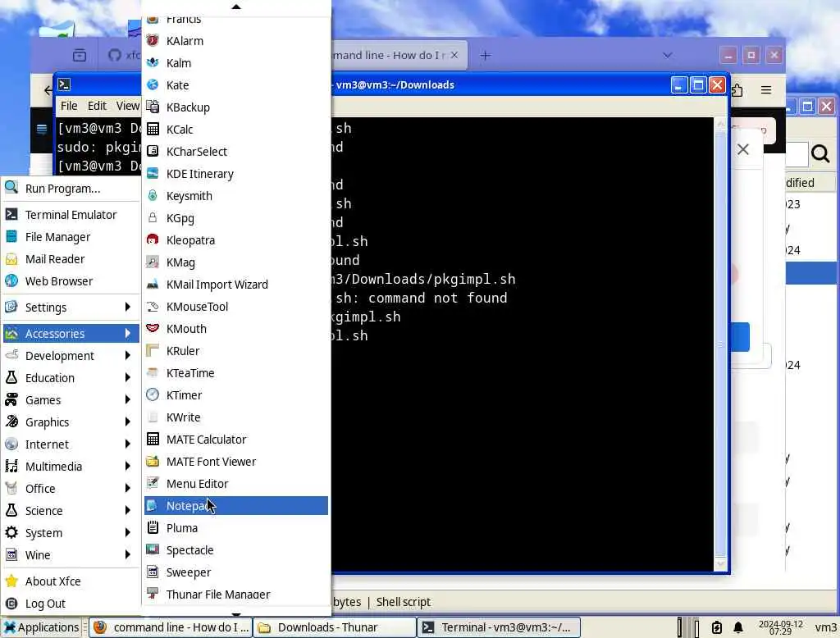Open Kate text editor entry
Viewport: 840px width, 638px height.
(235, 84)
